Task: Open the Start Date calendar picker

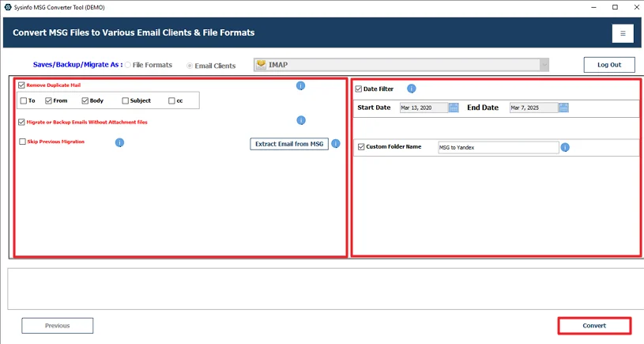Action: (454, 108)
